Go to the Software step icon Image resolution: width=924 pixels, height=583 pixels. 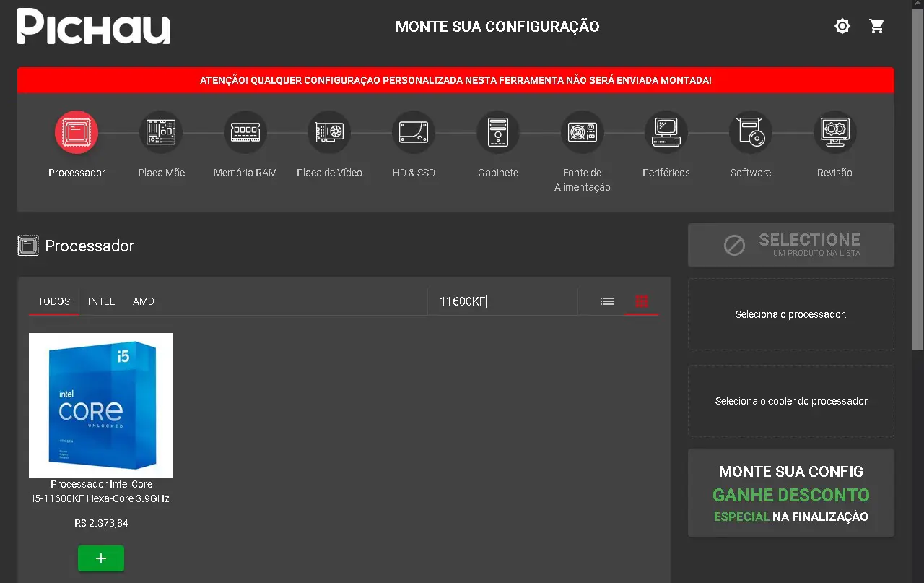[x=751, y=132]
